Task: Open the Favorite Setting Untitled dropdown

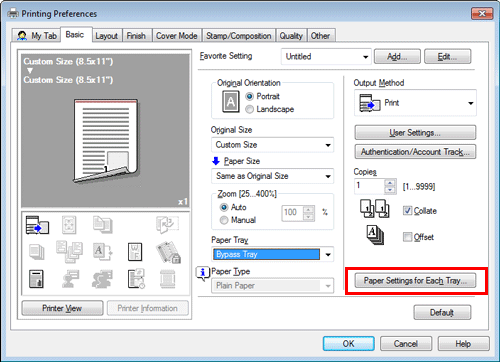Action: pyautogui.click(x=326, y=57)
